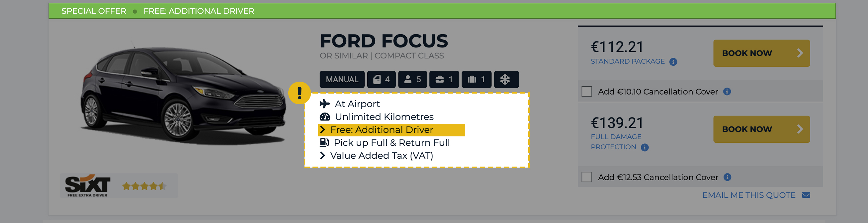
Task: Click the snowflake air conditioning icon
Action: pyautogui.click(x=507, y=79)
